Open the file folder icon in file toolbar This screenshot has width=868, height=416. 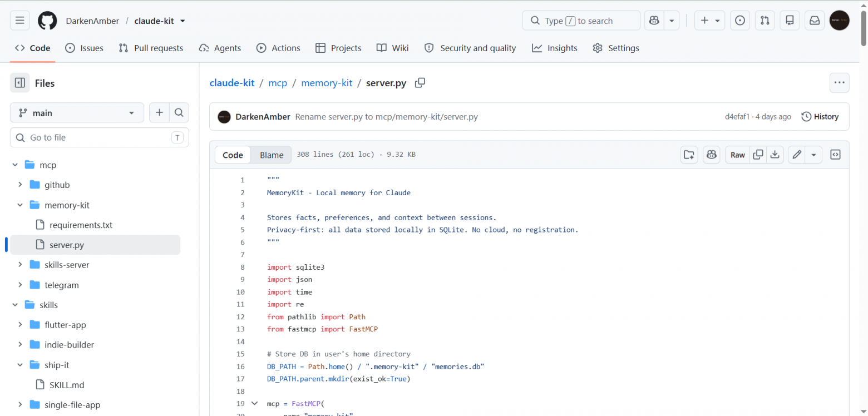(689, 155)
